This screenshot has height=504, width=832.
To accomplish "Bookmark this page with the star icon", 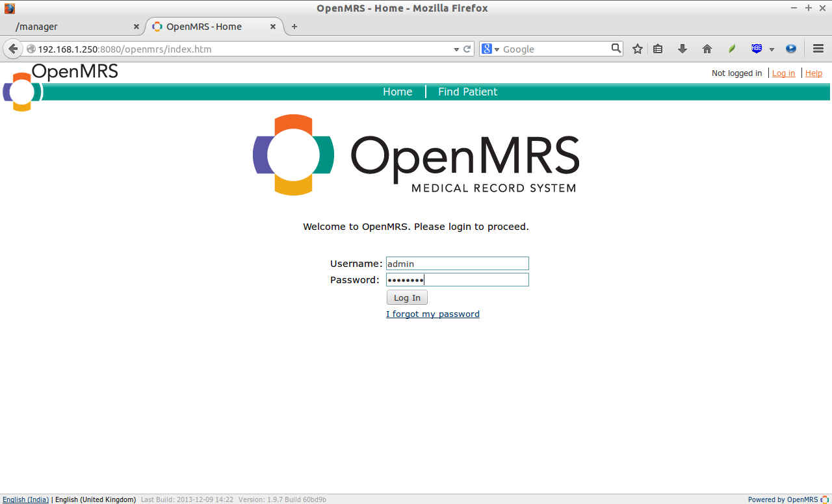I will tap(637, 49).
